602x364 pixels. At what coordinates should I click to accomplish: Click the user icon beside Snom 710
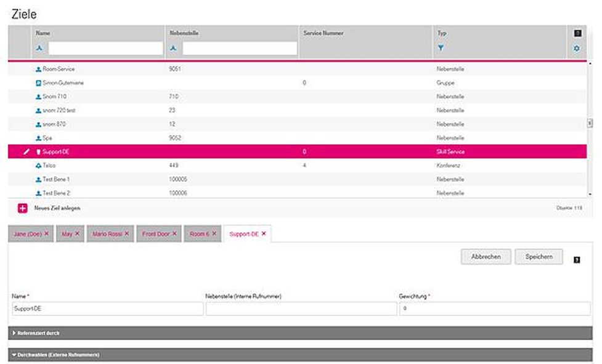(x=38, y=97)
